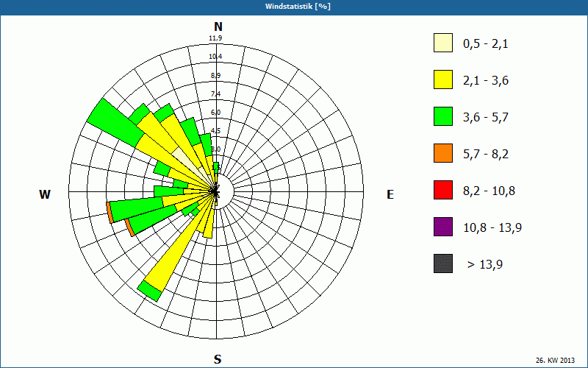Click the dark gray > 13,9 legend swatch
The height and width of the screenshot is (368, 588).
[443, 263]
